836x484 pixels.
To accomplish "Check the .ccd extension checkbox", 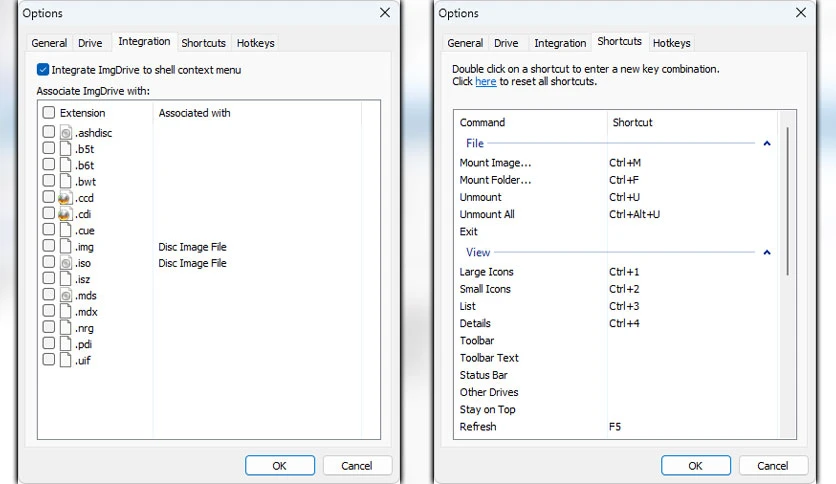I will [x=49, y=197].
